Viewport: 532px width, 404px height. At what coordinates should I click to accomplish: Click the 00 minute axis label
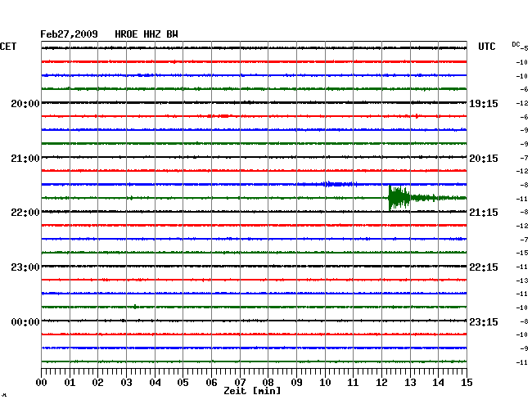pyautogui.click(x=42, y=383)
